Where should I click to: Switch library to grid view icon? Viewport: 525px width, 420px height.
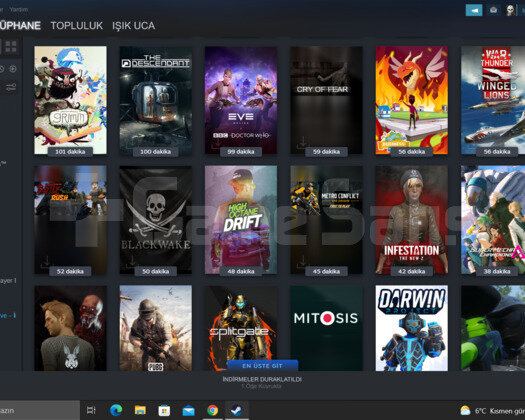pyautogui.click(x=11, y=46)
